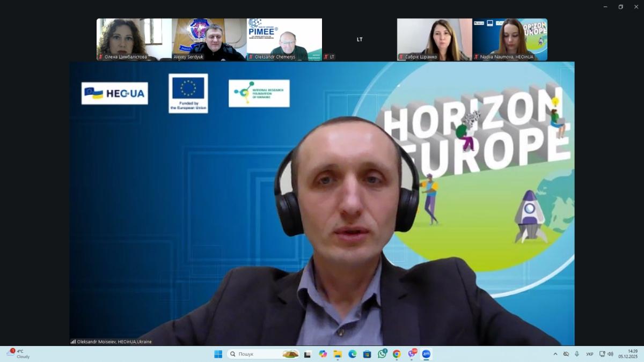Open Viber from the taskbar
Viewport: 644px width, 362px height.
click(x=412, y=354)
